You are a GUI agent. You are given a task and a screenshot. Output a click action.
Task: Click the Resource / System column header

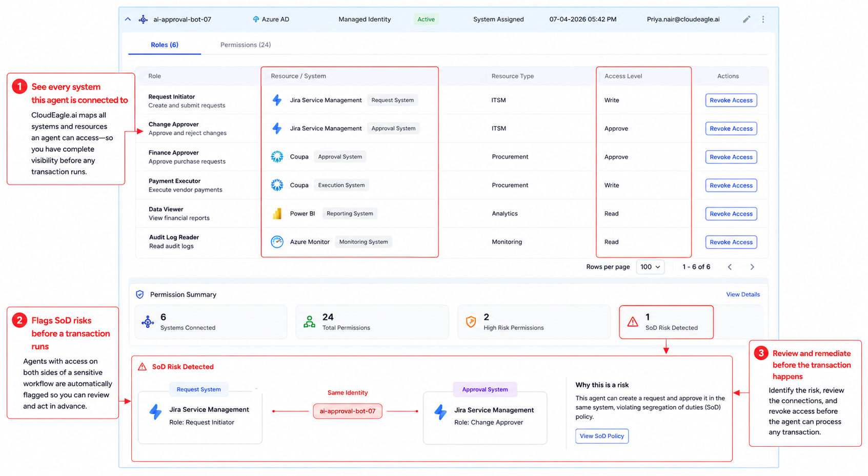(298, 76)
